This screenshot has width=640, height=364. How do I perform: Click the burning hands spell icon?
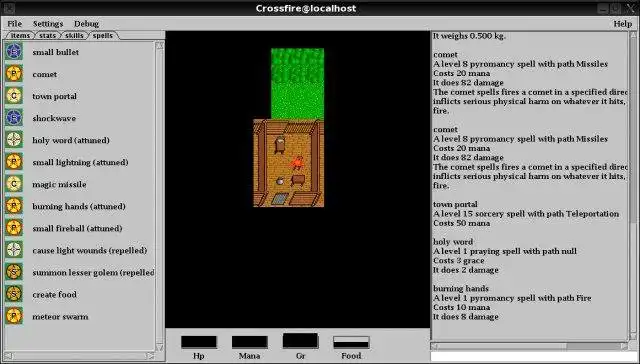pos(14,206)
